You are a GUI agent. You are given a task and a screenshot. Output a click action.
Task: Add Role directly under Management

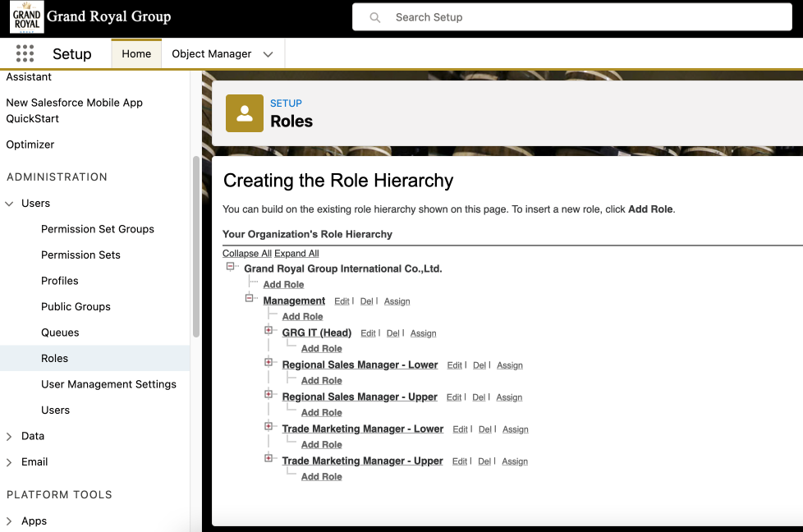[x=303, y=316]
